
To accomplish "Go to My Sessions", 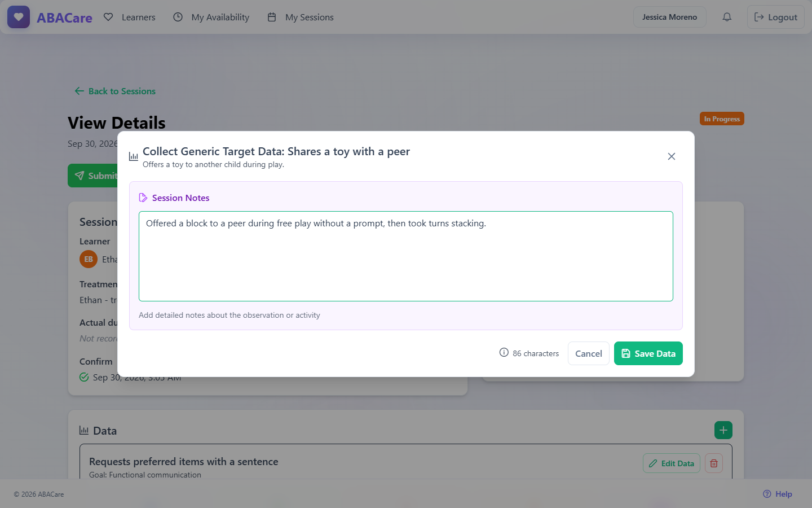I will click(301, 17).
